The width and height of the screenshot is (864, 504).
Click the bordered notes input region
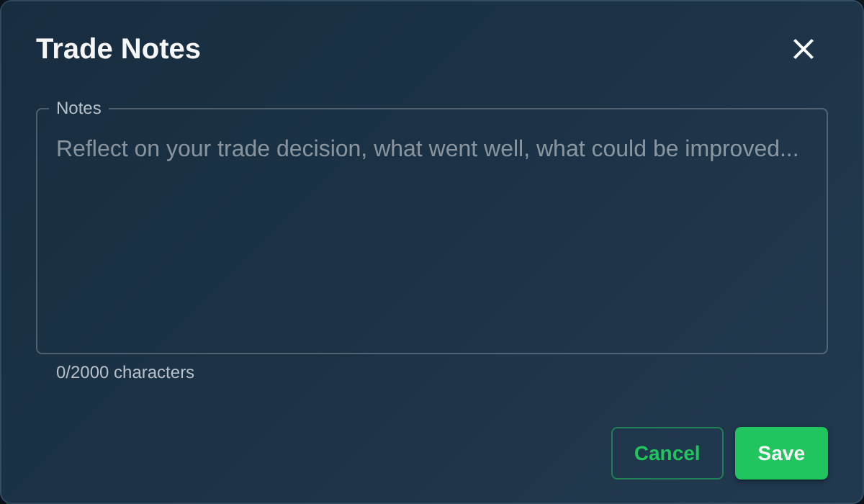(x=432, y=230)
